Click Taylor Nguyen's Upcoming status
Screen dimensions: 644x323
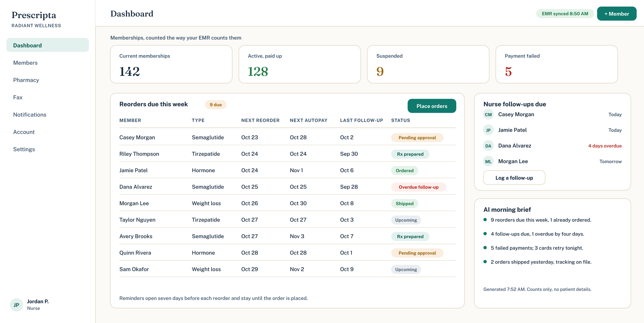coord(406,220)
